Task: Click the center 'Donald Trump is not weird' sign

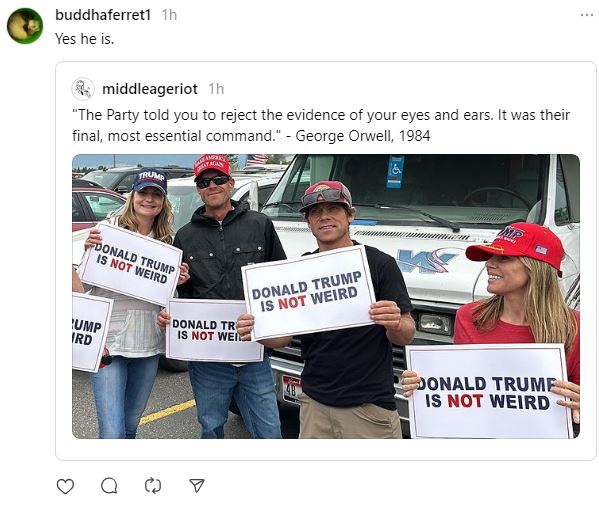Action: (x=308, y=293)
